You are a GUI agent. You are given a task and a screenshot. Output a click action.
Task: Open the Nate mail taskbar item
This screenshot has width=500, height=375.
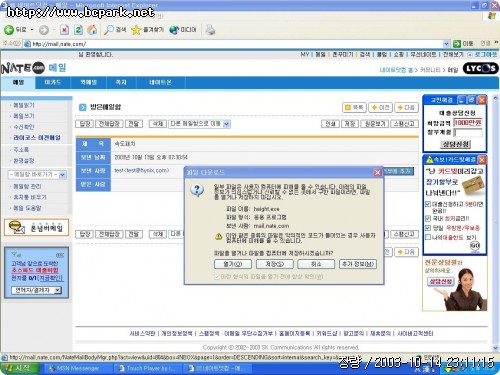[x=217, y=368]
